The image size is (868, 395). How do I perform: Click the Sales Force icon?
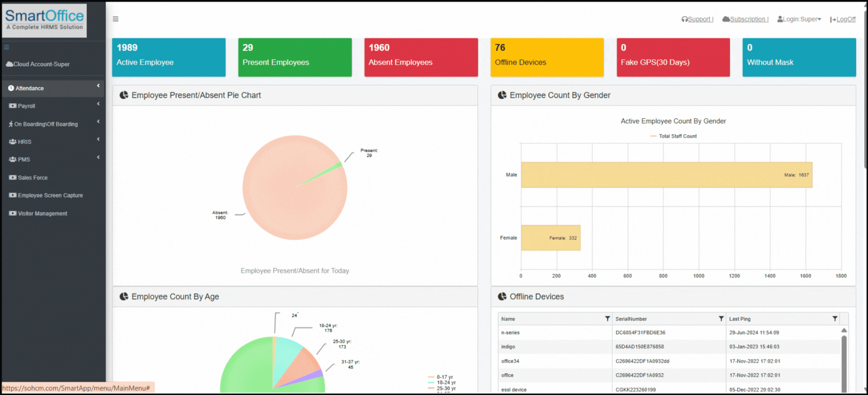coord(13,178)
